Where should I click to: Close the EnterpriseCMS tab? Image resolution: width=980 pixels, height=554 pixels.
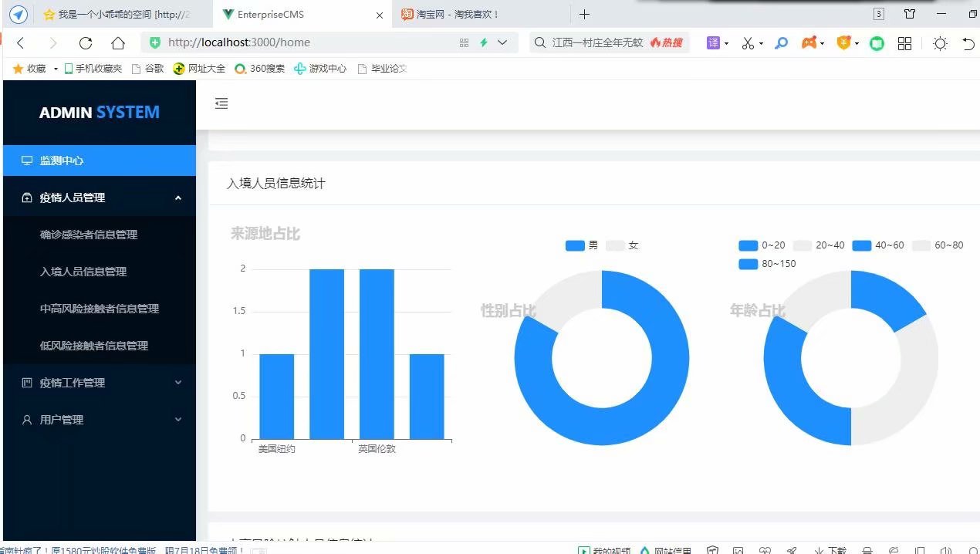(379, 15)
